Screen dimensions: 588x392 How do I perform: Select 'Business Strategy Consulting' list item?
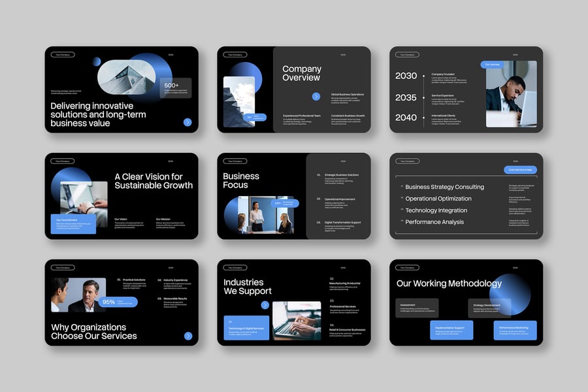pyautogui.click(x=444, y=187)
